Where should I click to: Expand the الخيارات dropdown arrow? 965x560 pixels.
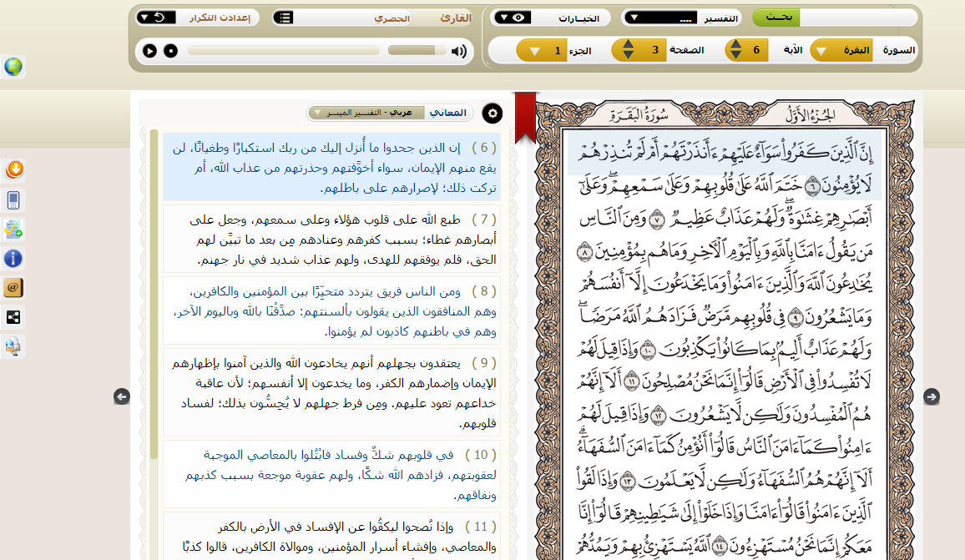(x=503, y=18)
